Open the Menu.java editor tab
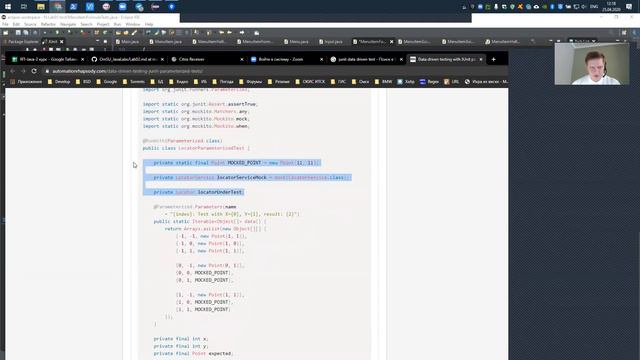 296,42
